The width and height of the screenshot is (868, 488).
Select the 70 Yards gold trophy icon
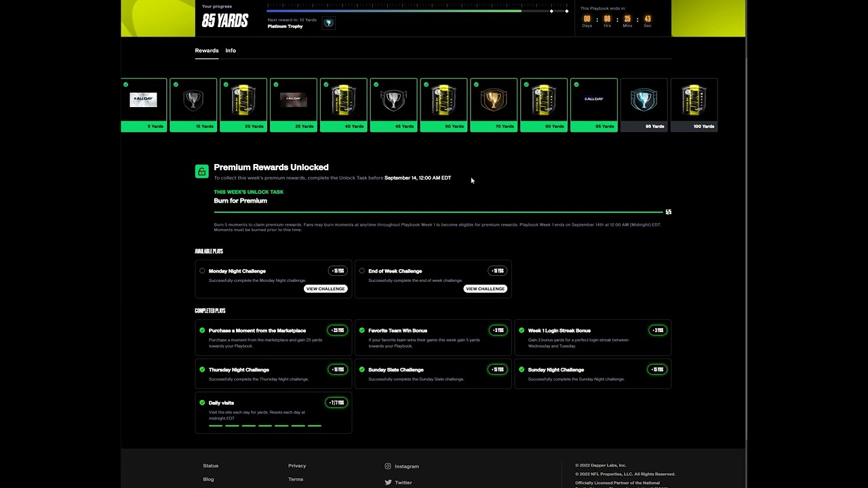494,100
